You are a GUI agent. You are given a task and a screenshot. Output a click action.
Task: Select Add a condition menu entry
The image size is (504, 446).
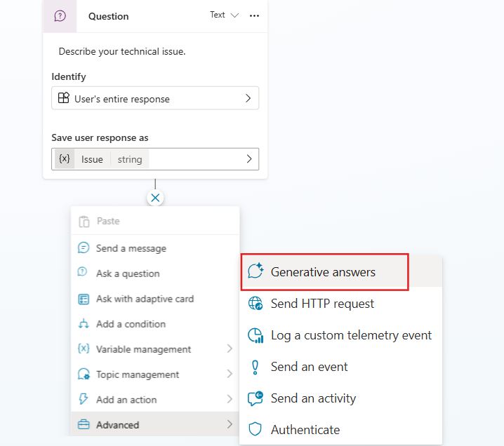point(131,324)
